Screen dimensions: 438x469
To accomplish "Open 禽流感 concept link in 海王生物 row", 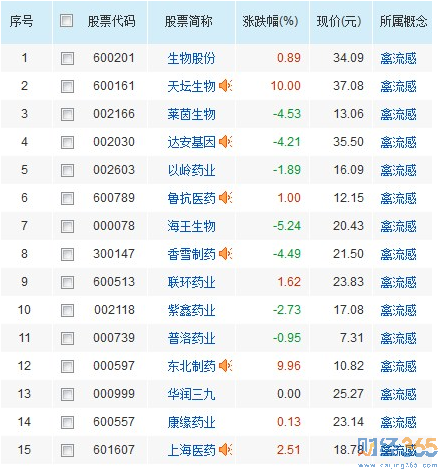I will click(x=399, y=226).
